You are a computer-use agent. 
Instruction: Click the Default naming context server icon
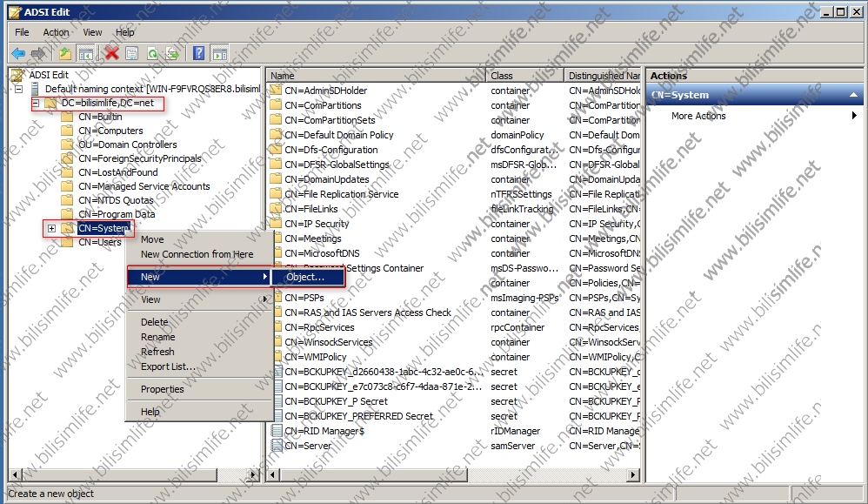point(35,89)
